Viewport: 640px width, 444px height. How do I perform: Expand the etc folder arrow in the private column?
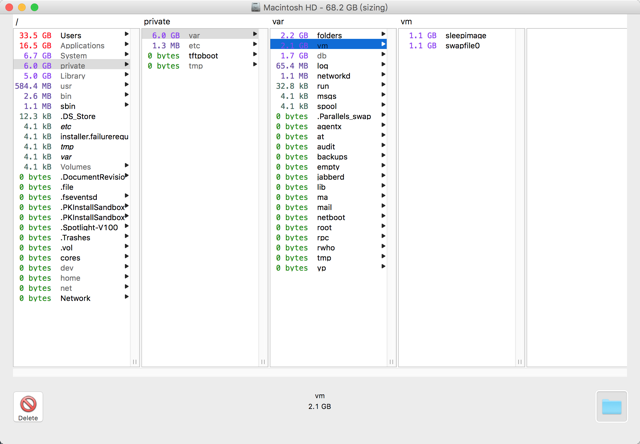[255, 44]
